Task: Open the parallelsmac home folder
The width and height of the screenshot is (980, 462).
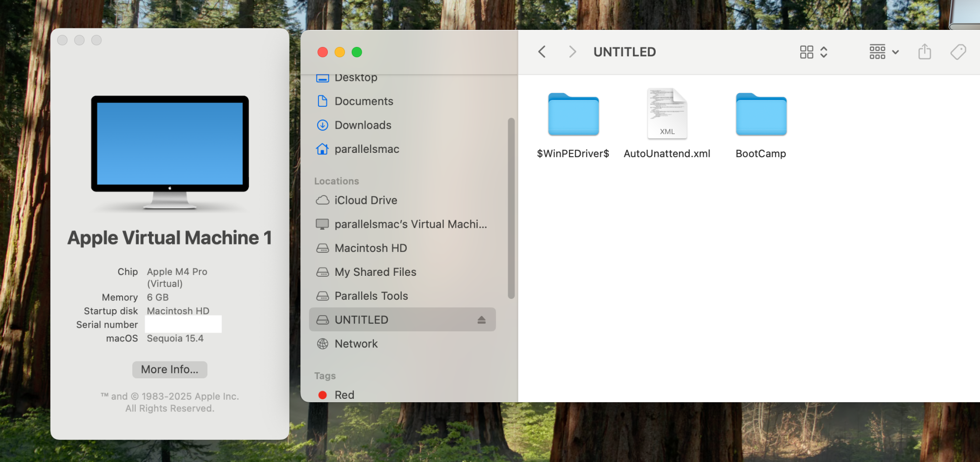Action: pyautogui.click(x=402, y=149)
